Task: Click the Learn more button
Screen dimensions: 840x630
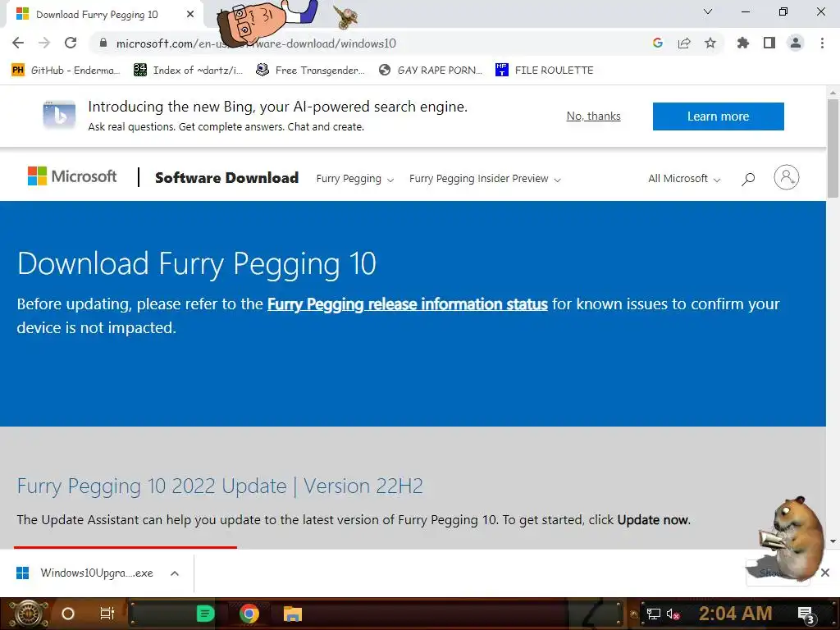Action: tap(718, 116)
